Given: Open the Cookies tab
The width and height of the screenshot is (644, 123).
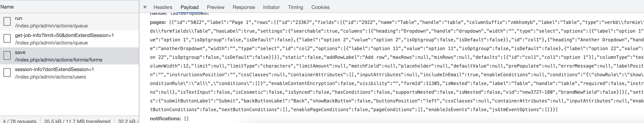Looking at the screenshot, I should (x=320, y=7).
